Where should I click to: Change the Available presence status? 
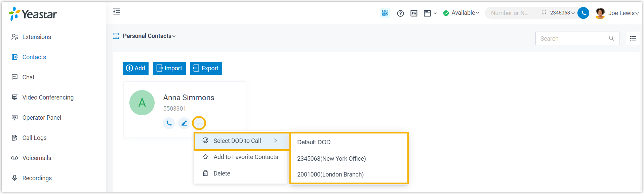pos(461,13)
